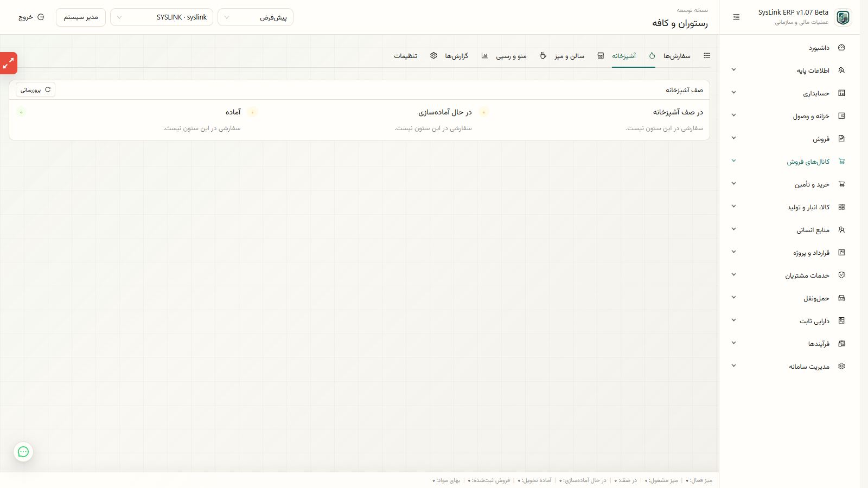The height and width of the screenshot is (488, 868).
Task: Expand the حسابداری chevron
Action: [x=733, y=93]
